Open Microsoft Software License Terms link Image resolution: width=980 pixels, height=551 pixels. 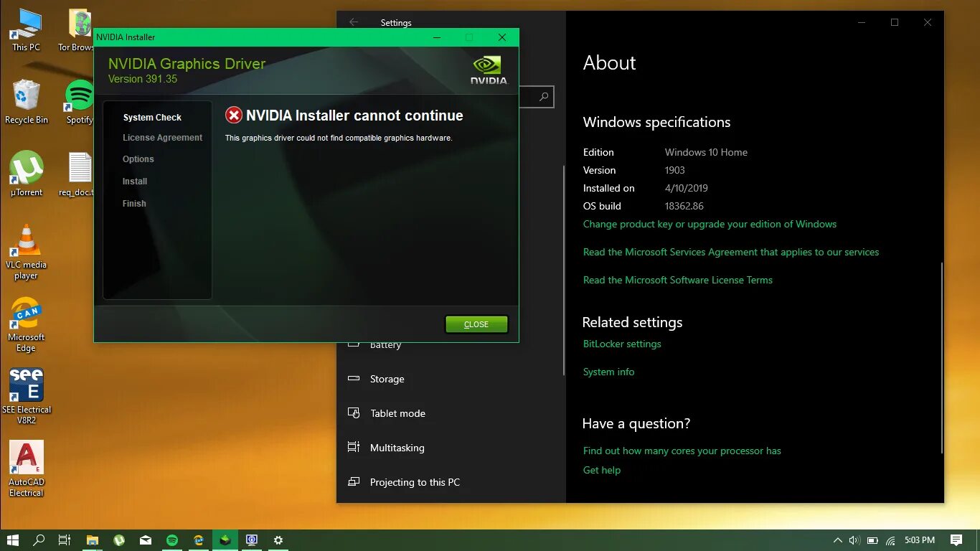point(678,280)
